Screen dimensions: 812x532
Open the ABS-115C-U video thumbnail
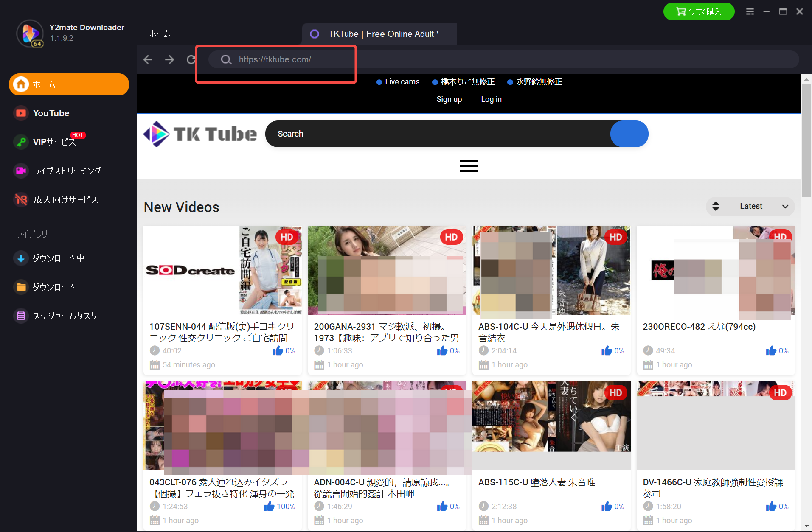click(551, 426)
